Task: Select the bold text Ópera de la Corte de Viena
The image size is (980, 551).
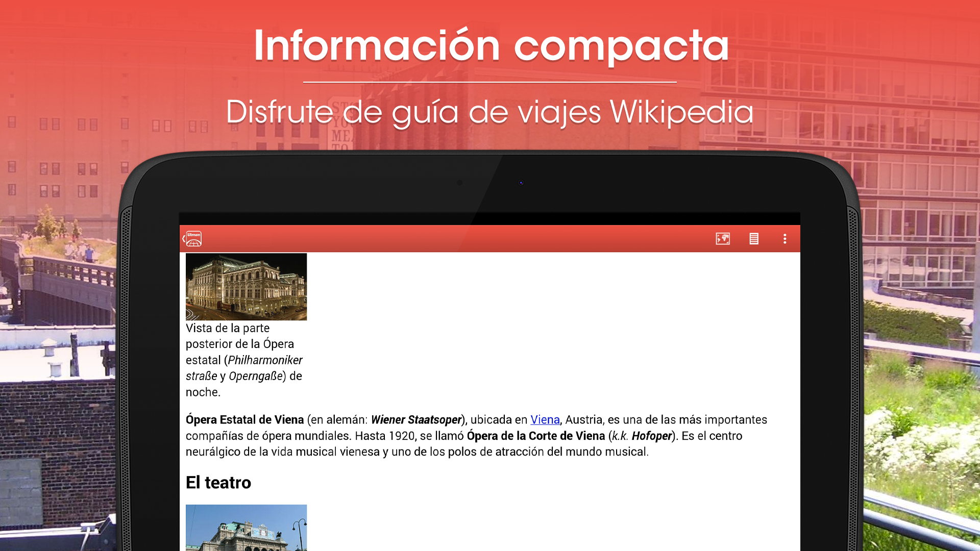Action: [x=536, y=436]
